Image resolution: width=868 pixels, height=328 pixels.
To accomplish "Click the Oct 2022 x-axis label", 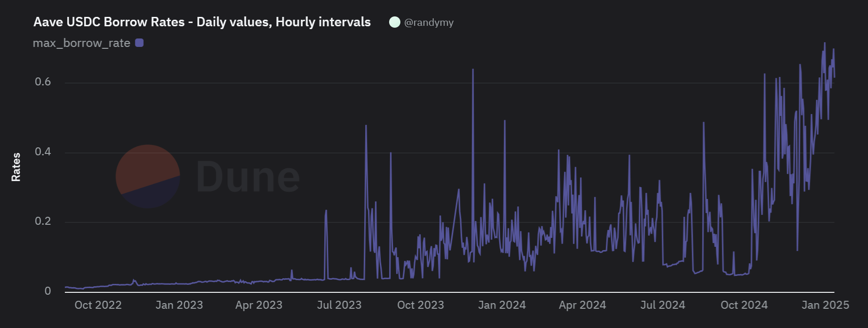I will (98, 305).
